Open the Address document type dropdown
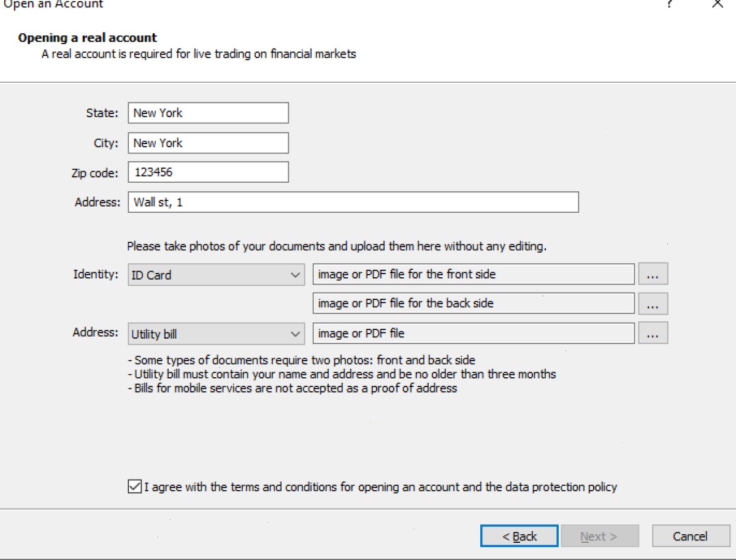This screenshot has height=560, width=736. 216,334
